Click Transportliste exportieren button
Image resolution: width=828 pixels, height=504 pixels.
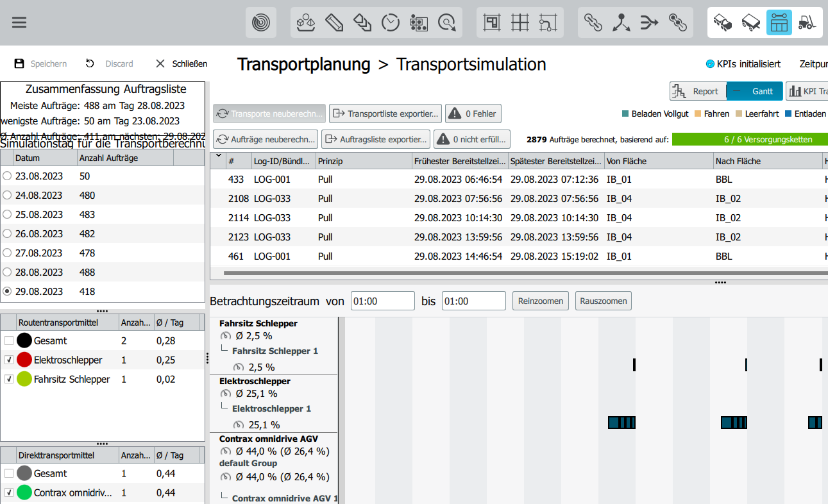click(385, 113)
